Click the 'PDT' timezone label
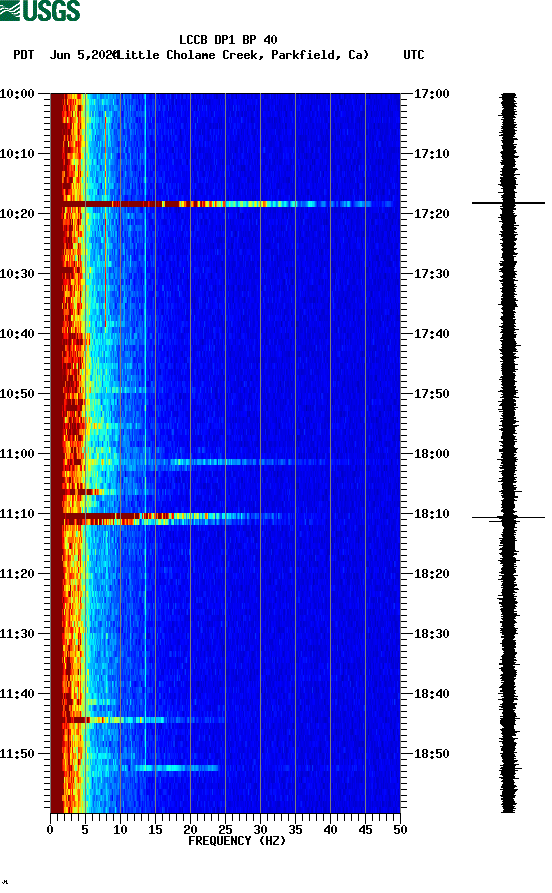Image resolution: width=552 pixels, height=893 pixels. point(23,55)
